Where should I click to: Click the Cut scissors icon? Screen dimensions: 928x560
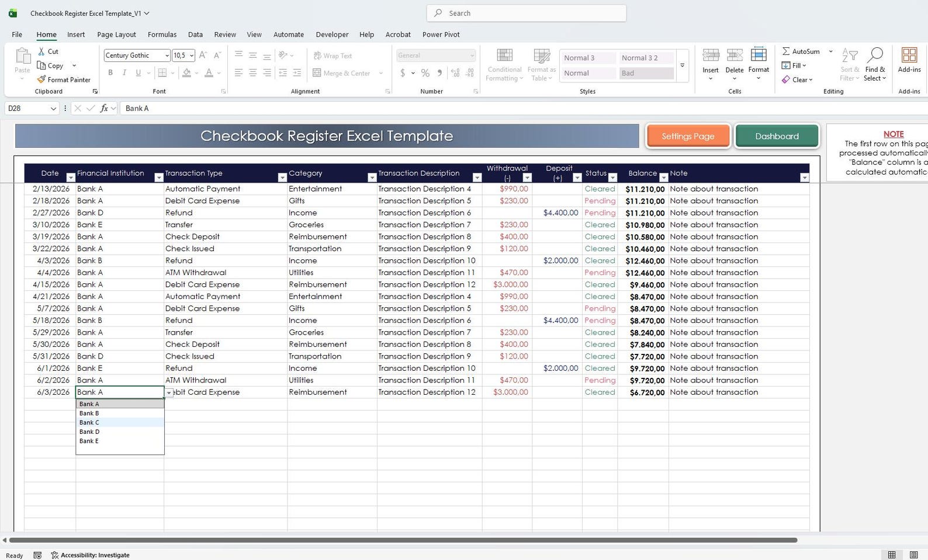click(x=41, y=51)
